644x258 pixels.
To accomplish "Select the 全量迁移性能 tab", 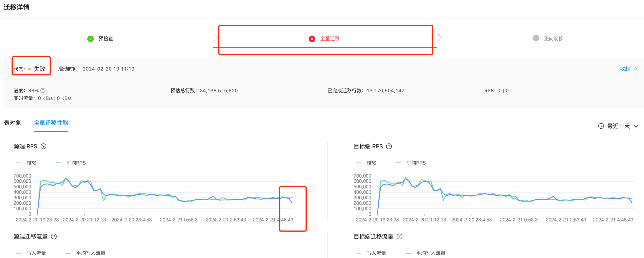I will pos(51,123).
